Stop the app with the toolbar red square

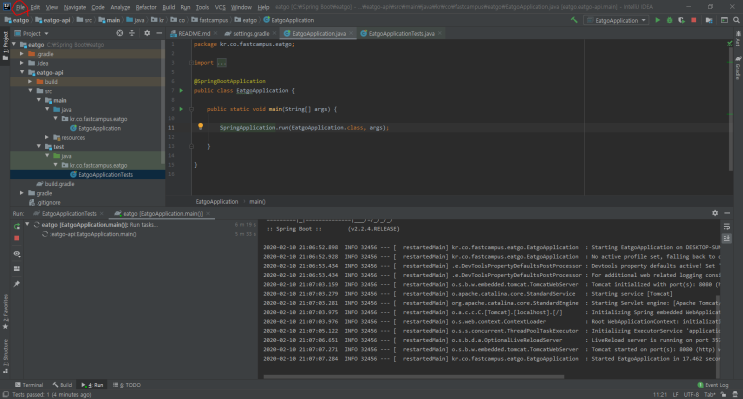pyautogui.click(x=694, y=20)
